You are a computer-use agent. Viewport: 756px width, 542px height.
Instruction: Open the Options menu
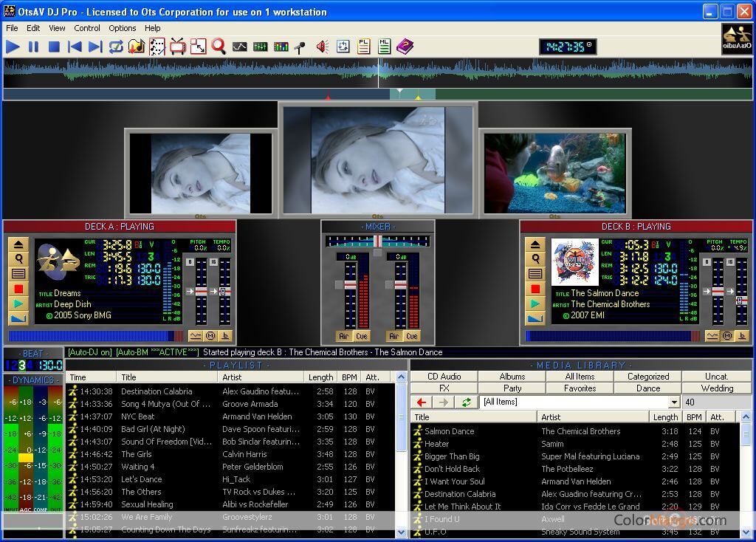[x=122, y=28]
